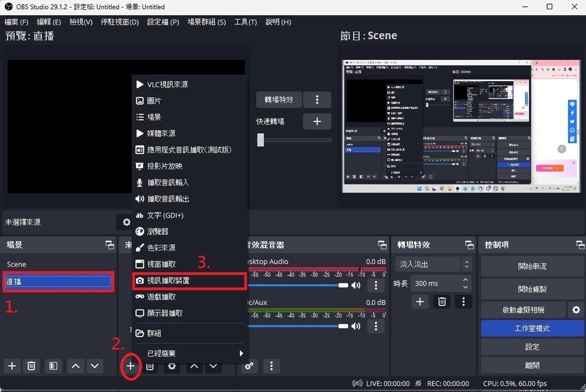Click the 啟動虛擬相機 button

[x=523, y=310]
